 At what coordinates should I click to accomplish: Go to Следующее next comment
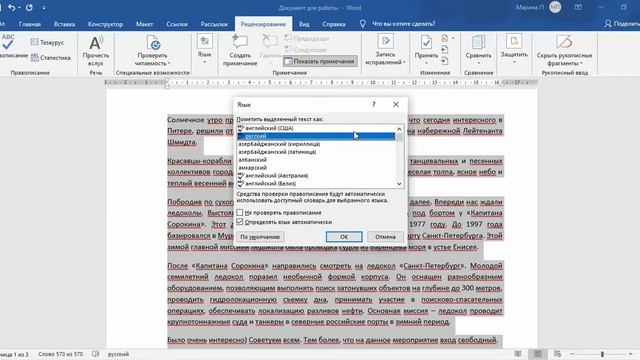306,49
